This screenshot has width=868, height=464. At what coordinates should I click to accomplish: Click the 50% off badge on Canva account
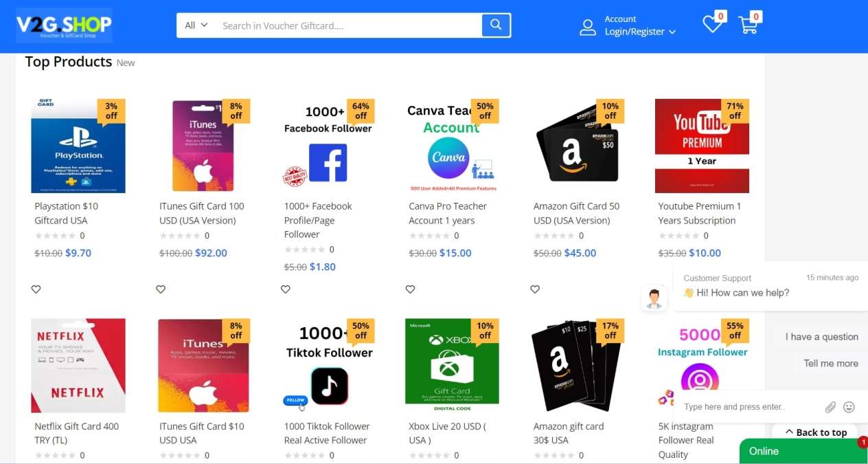pos(486,111)
